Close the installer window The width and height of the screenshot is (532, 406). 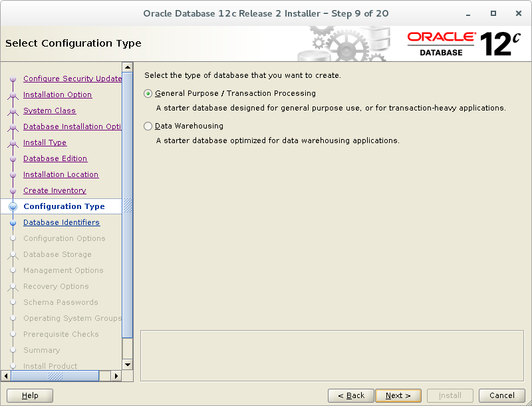coord(519,13)
